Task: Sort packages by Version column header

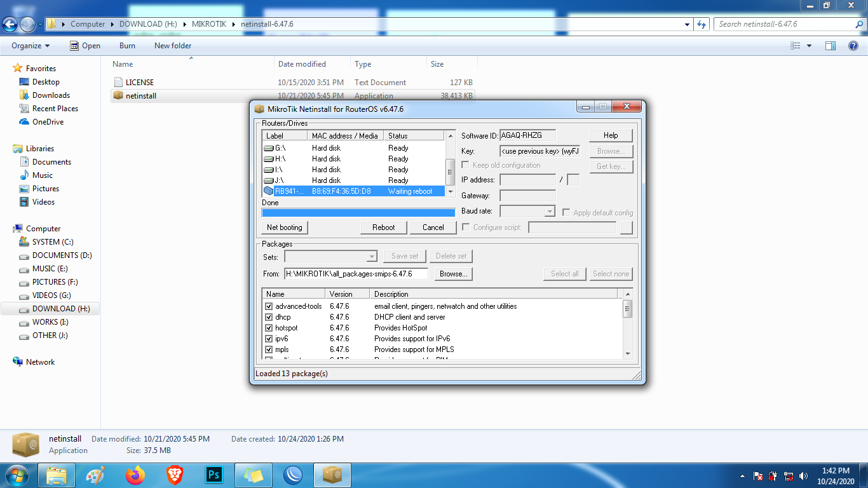Action: [348, 294]
